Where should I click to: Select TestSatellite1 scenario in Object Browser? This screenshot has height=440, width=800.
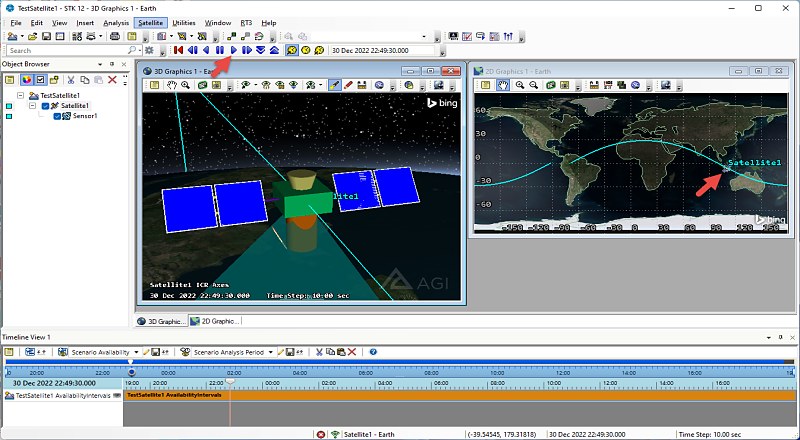tap(60, 95)
